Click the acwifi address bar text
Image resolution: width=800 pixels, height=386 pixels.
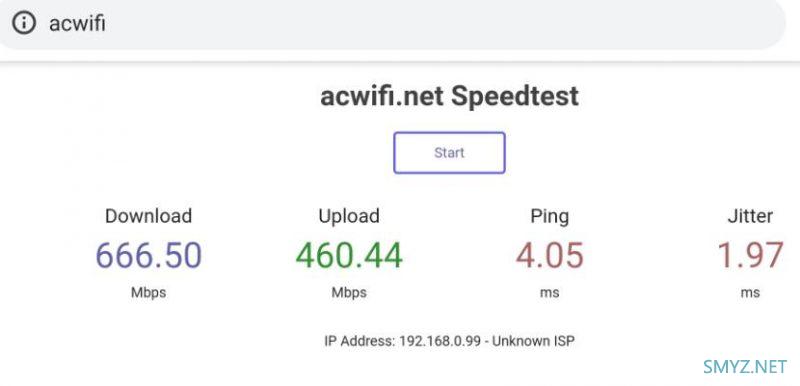77,23
